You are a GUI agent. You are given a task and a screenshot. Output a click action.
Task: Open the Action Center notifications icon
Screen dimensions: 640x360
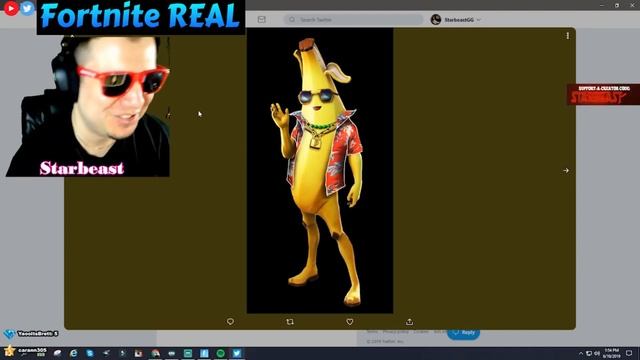pos(629,353)
